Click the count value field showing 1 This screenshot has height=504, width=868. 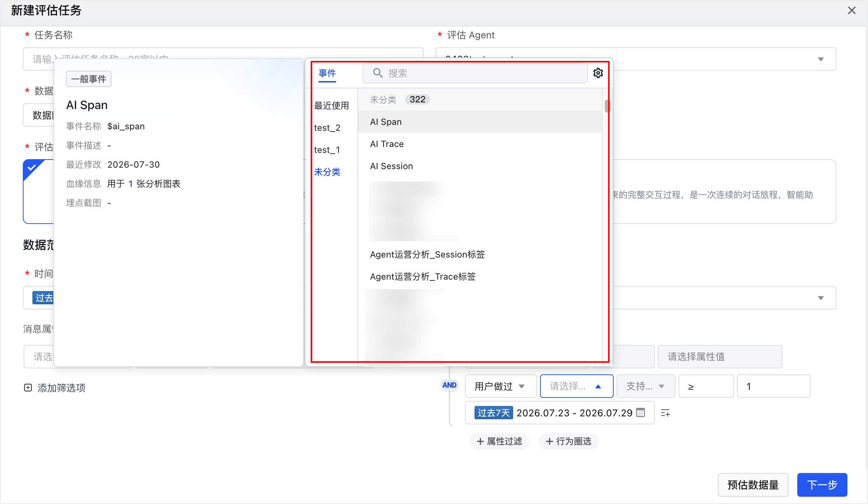[773, 386]
